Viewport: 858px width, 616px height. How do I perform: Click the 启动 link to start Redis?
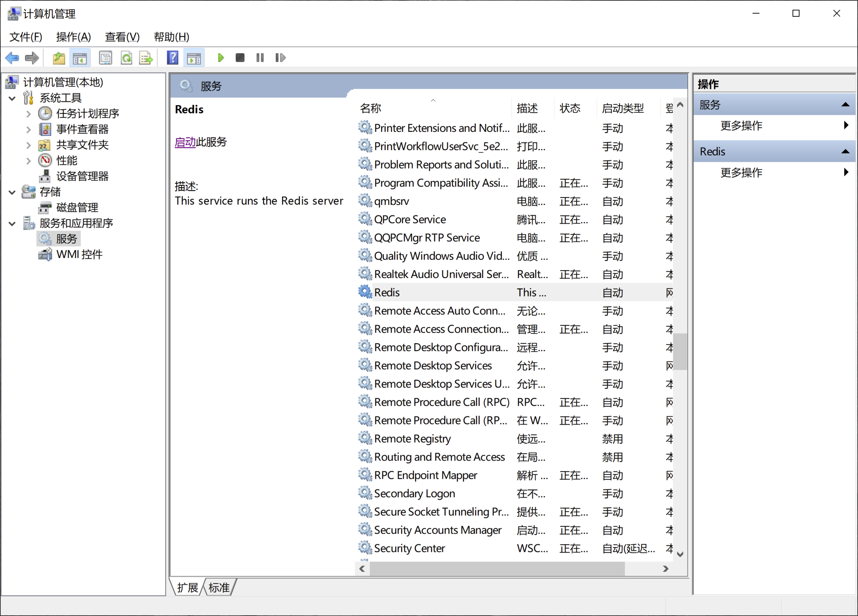[185, 142]
